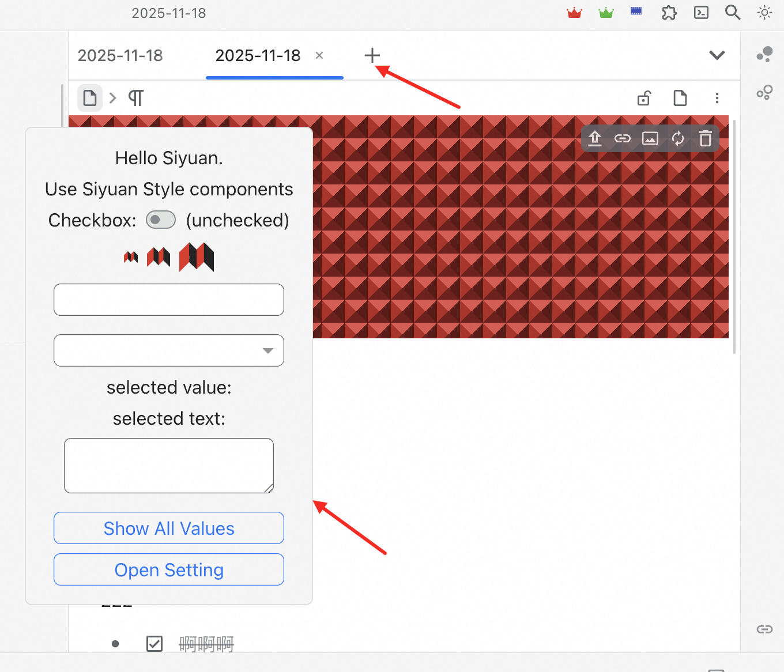Click the paragraph symbol in breadcrumb
This screenshot has height=672, width=784.
(136, 98)
